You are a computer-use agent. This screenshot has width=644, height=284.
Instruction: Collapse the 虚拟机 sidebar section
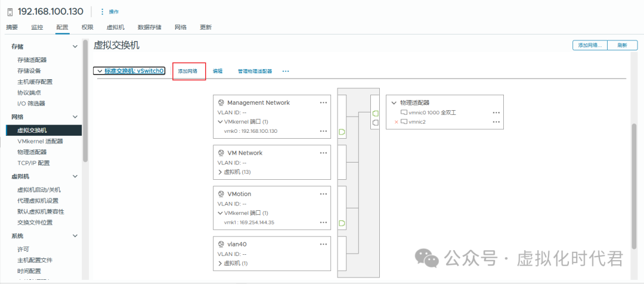point(75,177)
